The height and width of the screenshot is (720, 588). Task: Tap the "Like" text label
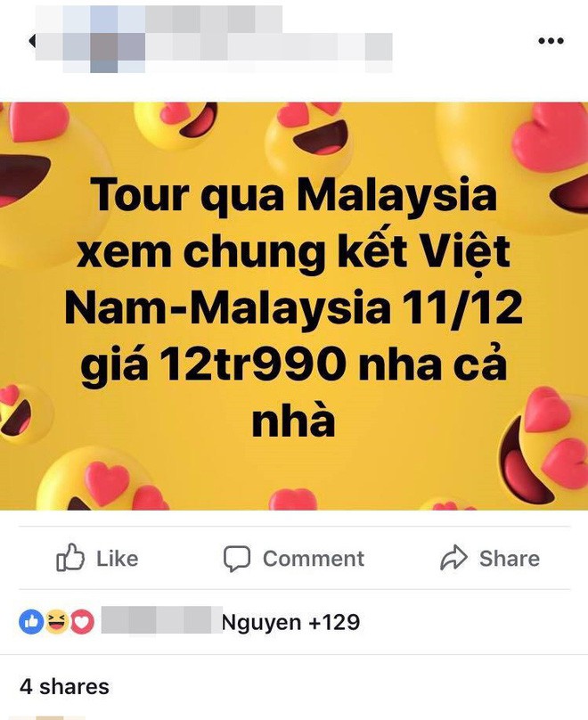click(x=117, y=559)
